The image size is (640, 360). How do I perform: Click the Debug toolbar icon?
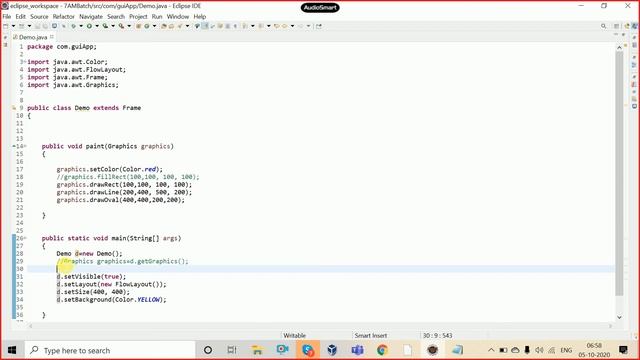pyautogui.click(x=73, y=26)
